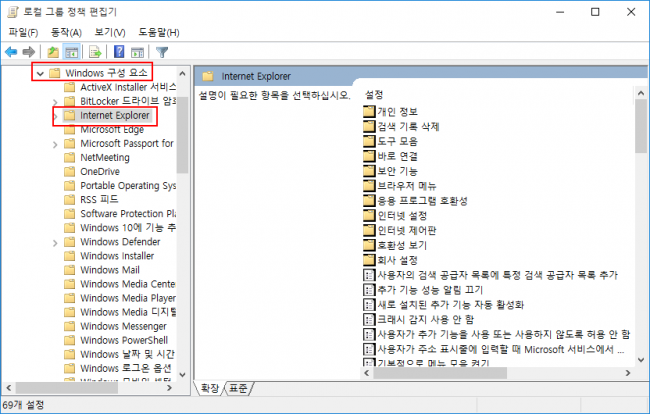650x414 pixels.
Task: Select OneDrive in the tree
Action: pyautogui.click(x=92, y=172)
